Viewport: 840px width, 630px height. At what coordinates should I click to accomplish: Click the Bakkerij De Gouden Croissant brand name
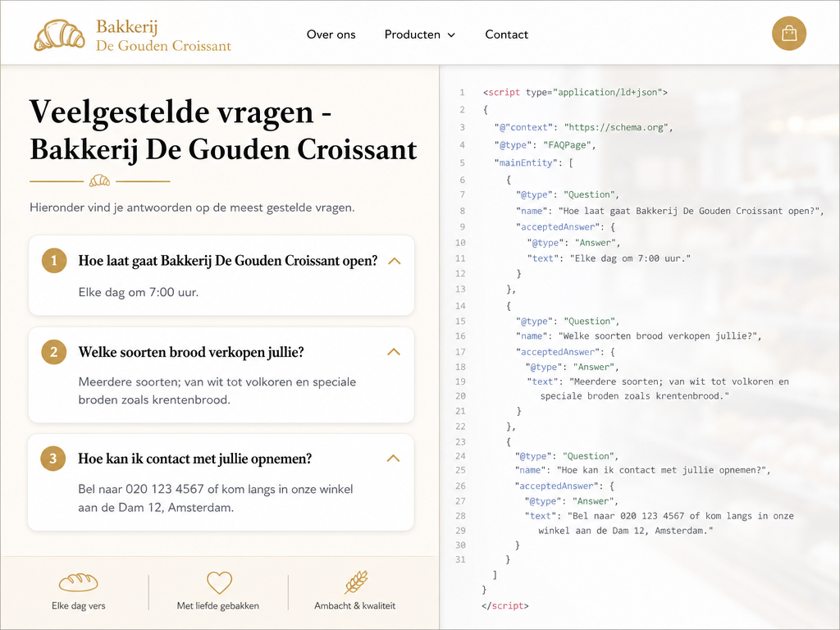click(x=163, y=35)
